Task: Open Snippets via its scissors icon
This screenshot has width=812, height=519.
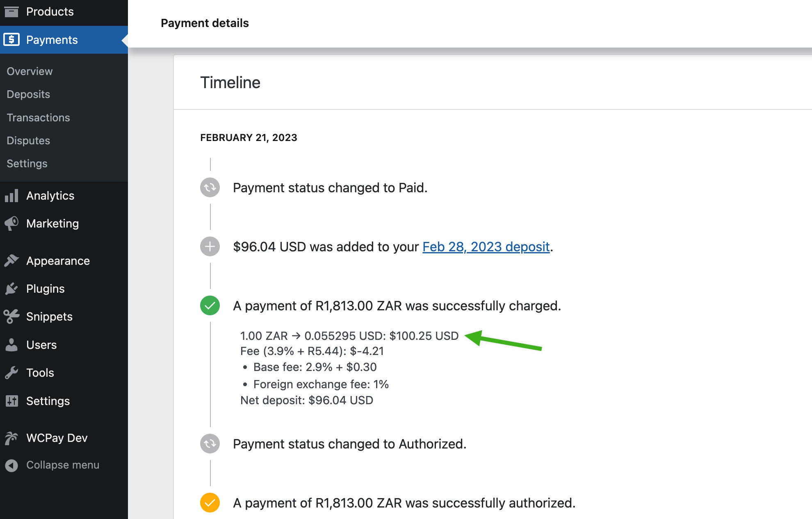Action: [12, 316]
